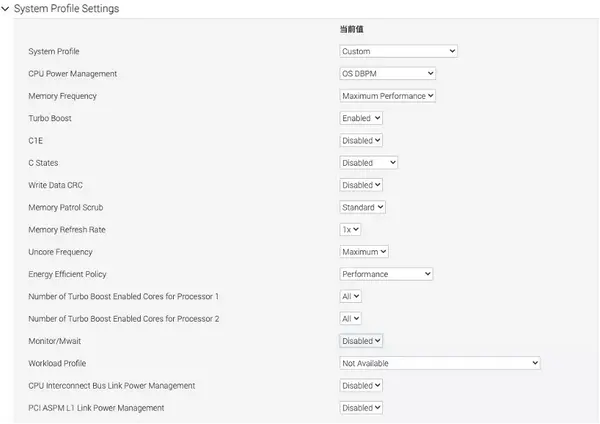Open the Workload Profile dropdown
This screenshot has height=424, width=600.
(440, 363)
